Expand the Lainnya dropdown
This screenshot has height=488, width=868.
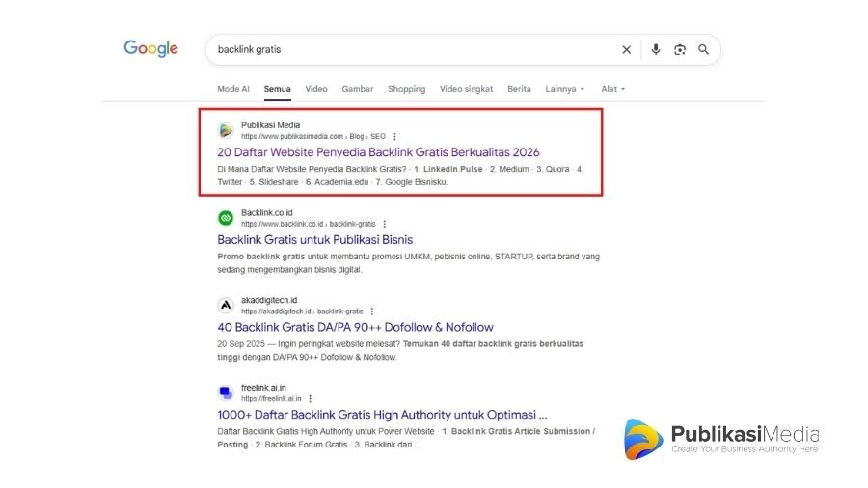coord(564,89)
